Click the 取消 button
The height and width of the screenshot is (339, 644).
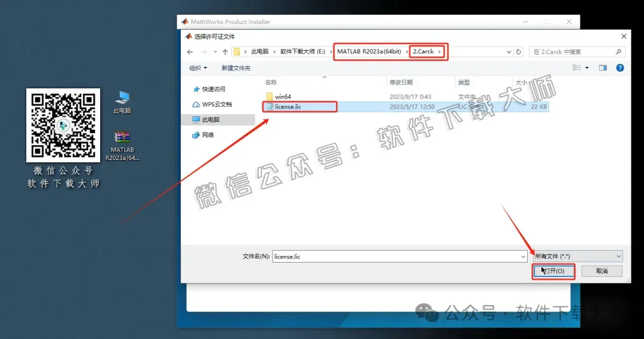[602, 271]
